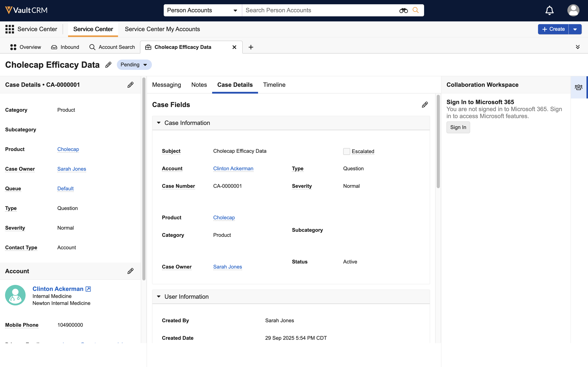
Task: Switch to the Timeline tab
Action: [274, 85]
